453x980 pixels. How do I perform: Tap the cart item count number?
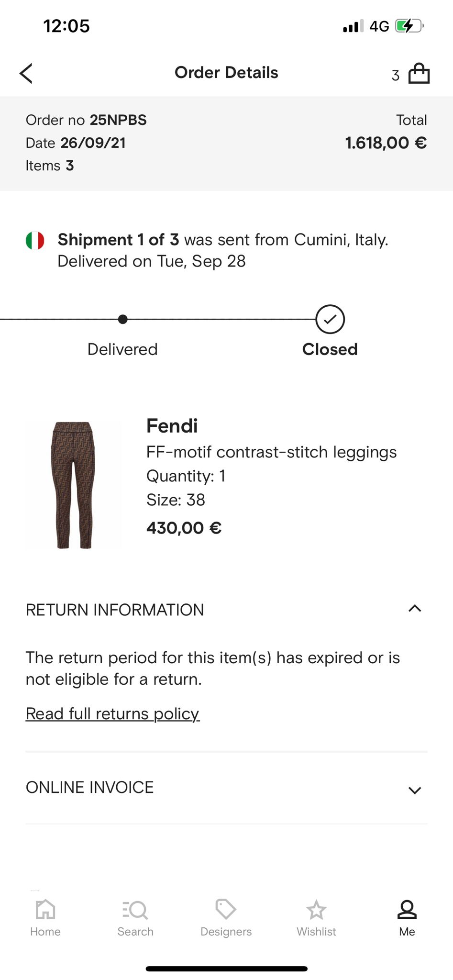coord(396,76)
